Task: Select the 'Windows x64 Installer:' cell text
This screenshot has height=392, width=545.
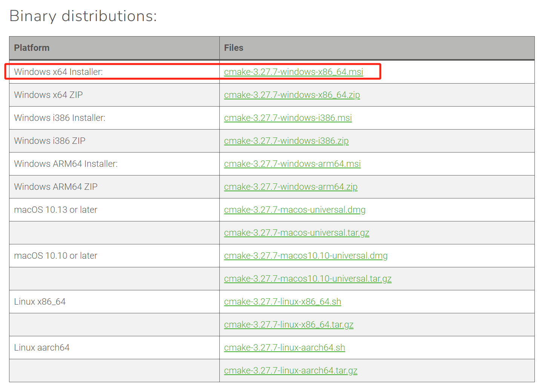Action: 58,72
